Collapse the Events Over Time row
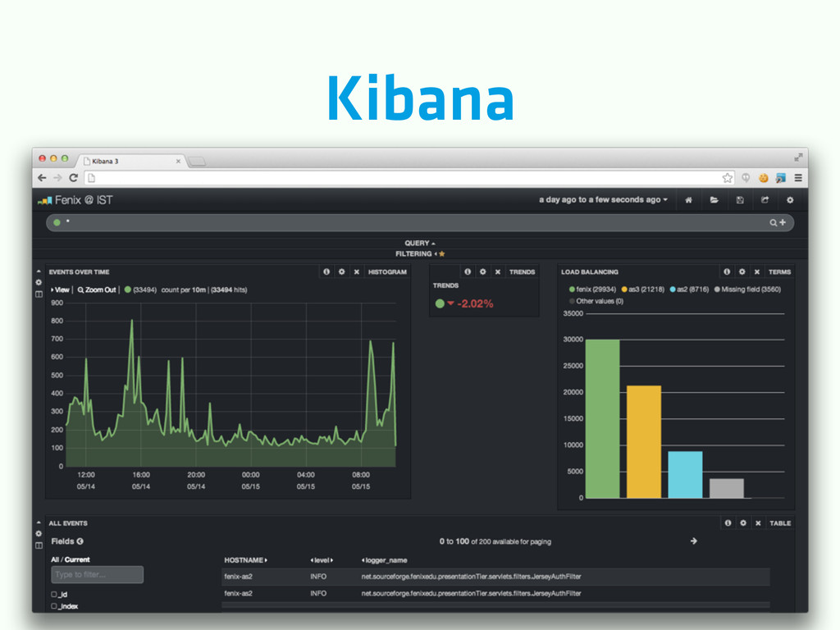The height and width of the screenshot is (630, 840). click(39, 272)
